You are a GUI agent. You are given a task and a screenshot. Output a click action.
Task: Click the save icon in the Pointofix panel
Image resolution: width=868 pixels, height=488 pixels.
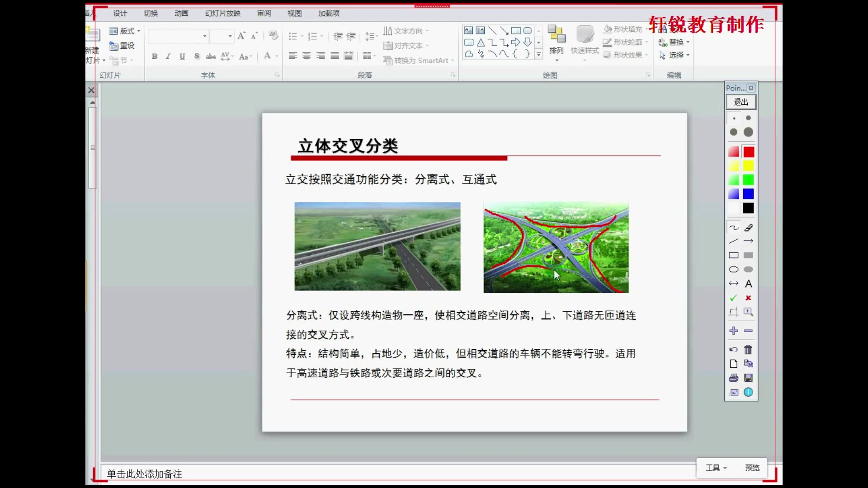tap(749, 378)
